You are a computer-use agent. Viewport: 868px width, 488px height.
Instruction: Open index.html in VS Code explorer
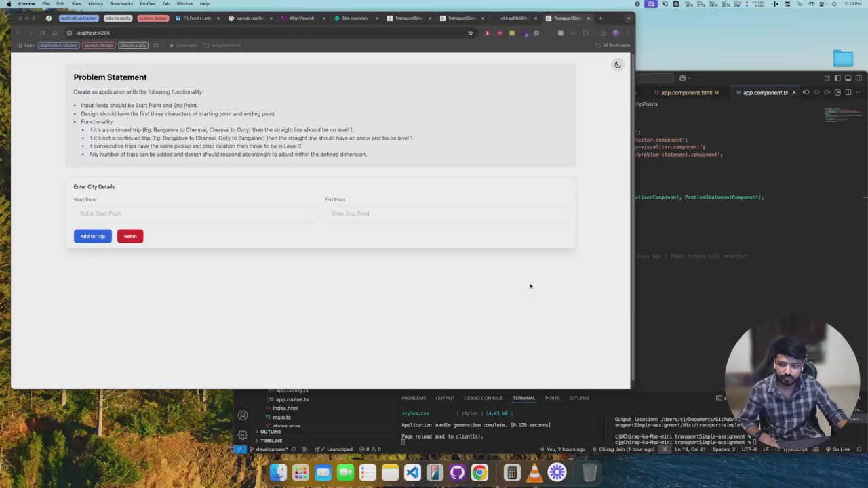(x=285, y=408)
